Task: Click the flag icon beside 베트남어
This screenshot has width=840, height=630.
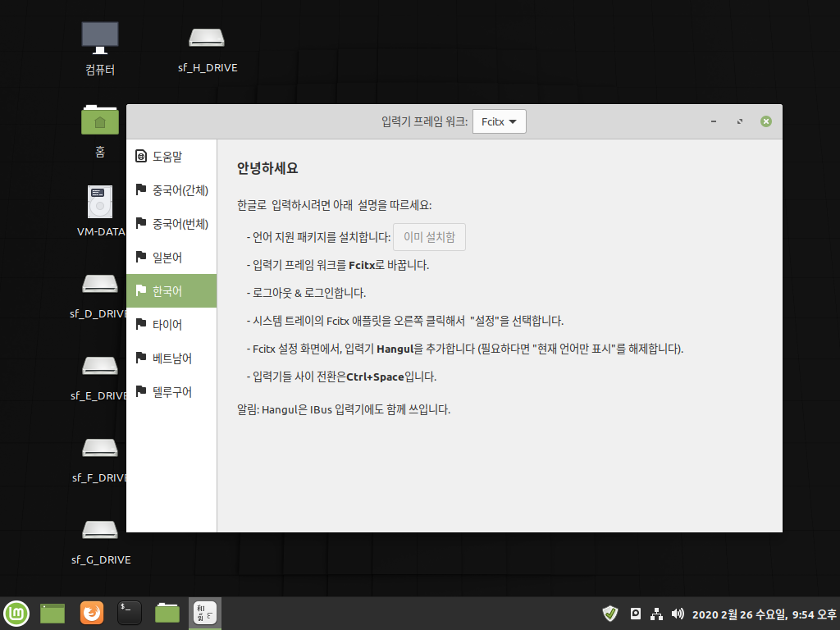Action: point(141,358)
